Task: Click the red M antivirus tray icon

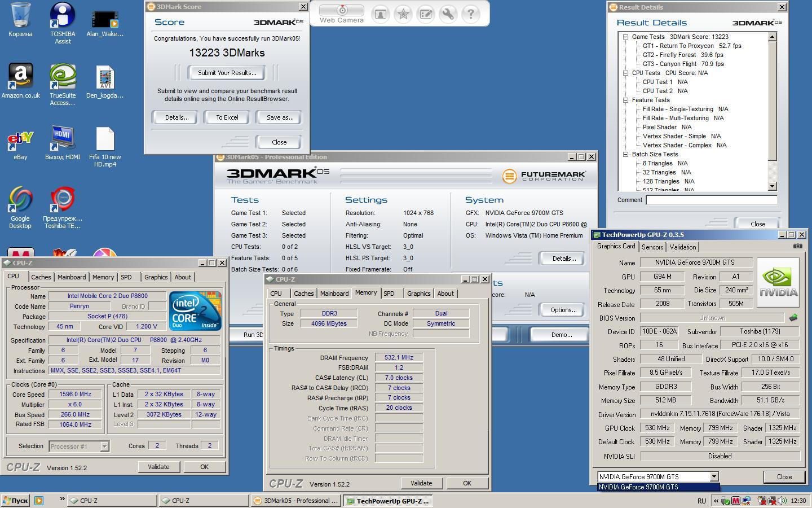Action: [736, 500]
